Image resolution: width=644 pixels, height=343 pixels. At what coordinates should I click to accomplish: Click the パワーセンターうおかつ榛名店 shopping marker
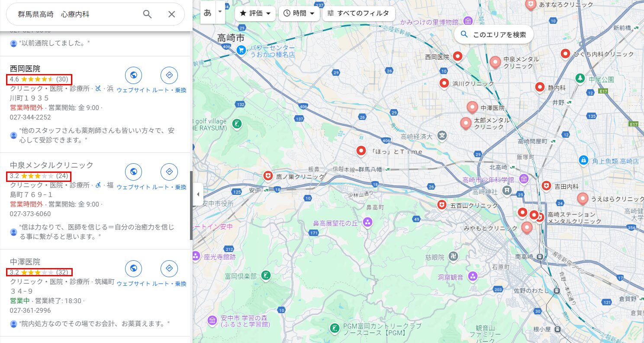(x=241, y=50)
